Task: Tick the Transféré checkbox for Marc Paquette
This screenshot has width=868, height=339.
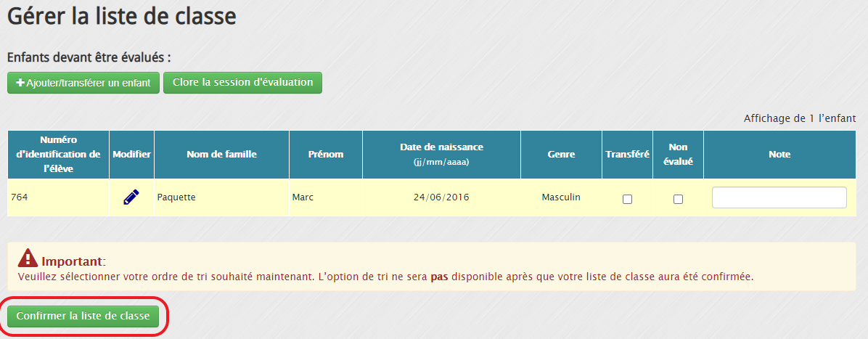Action: [627, 200]
